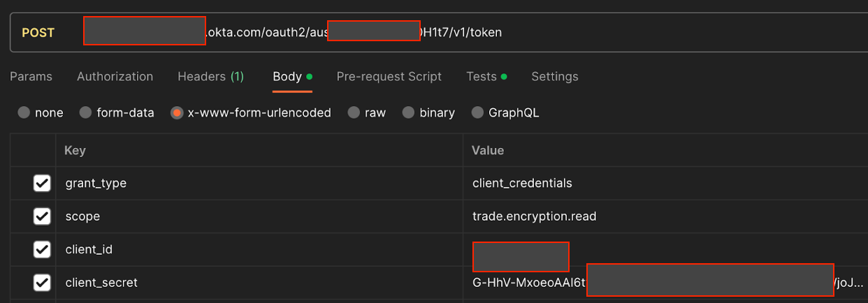Open the Settings tab

point(554,77)
